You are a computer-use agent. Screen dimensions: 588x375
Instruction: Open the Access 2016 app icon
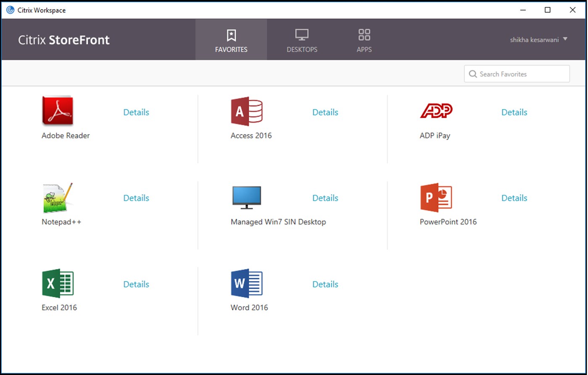(247, 111)
